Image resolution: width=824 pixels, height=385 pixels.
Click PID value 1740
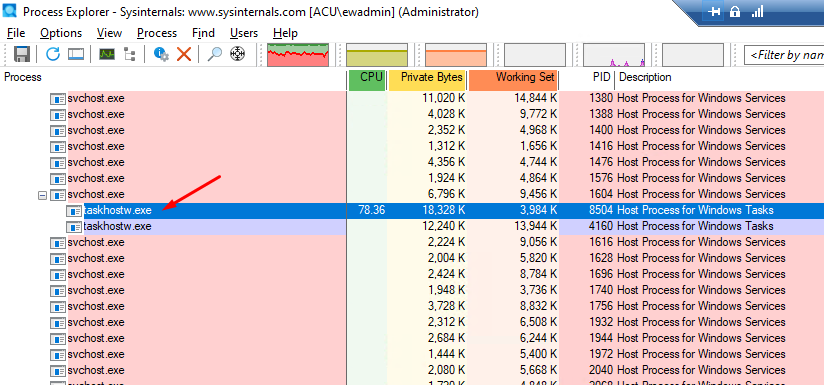pos(601,290)
